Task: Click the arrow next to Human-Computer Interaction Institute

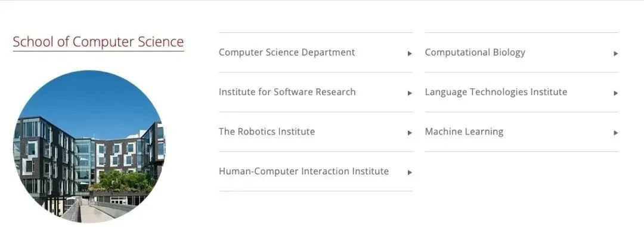Action: tap(410, 172)
